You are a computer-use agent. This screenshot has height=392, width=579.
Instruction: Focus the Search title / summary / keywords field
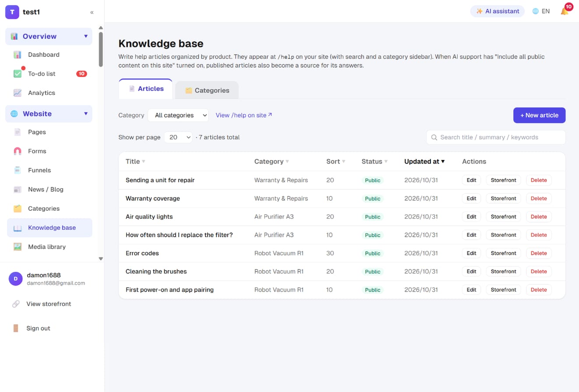tap(496, 137)
